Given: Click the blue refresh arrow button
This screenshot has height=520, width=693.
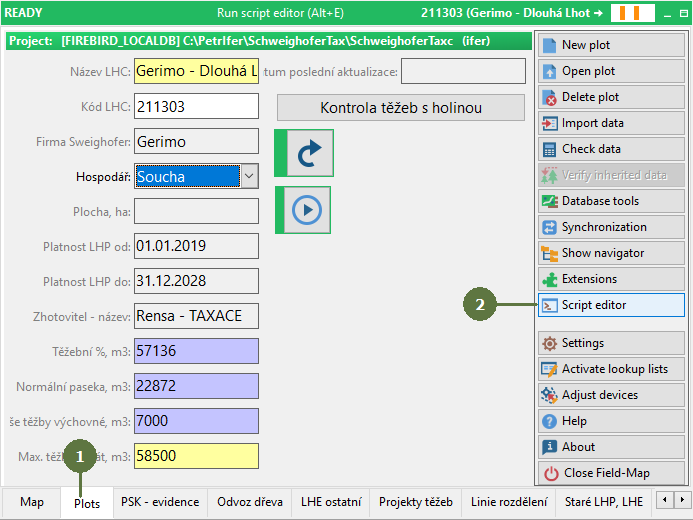Looking at the screenshot, I should click(304, 153).
